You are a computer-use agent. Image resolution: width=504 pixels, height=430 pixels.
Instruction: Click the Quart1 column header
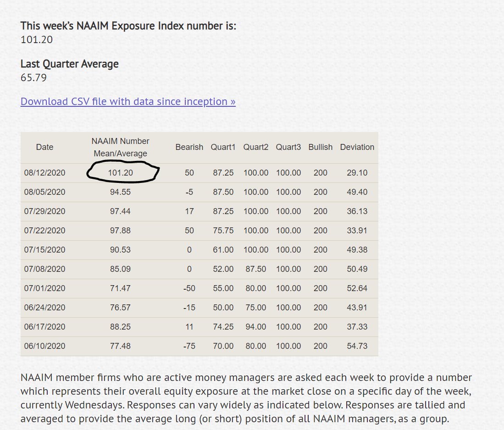(x=223, y=147)
